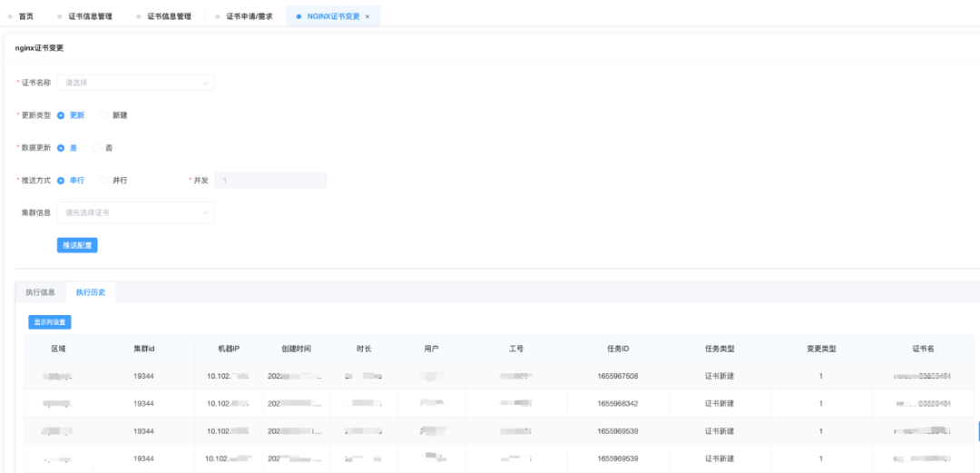Click the task ID 1655967508 cell
Viewport: 980px width, 473px height.
click(x=618, y=376)
